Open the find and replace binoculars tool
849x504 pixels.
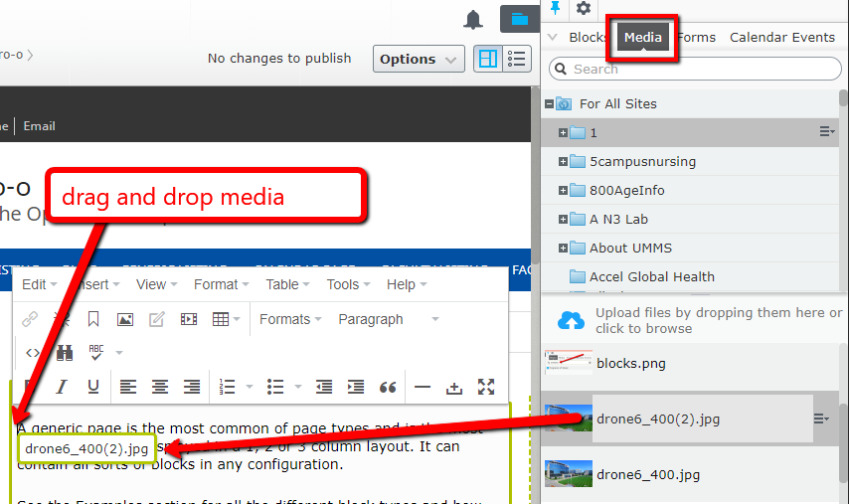tap(65, 352)
